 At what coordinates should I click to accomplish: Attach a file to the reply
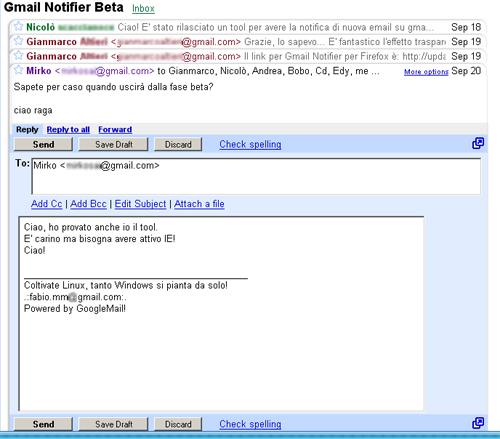point(199,204)
